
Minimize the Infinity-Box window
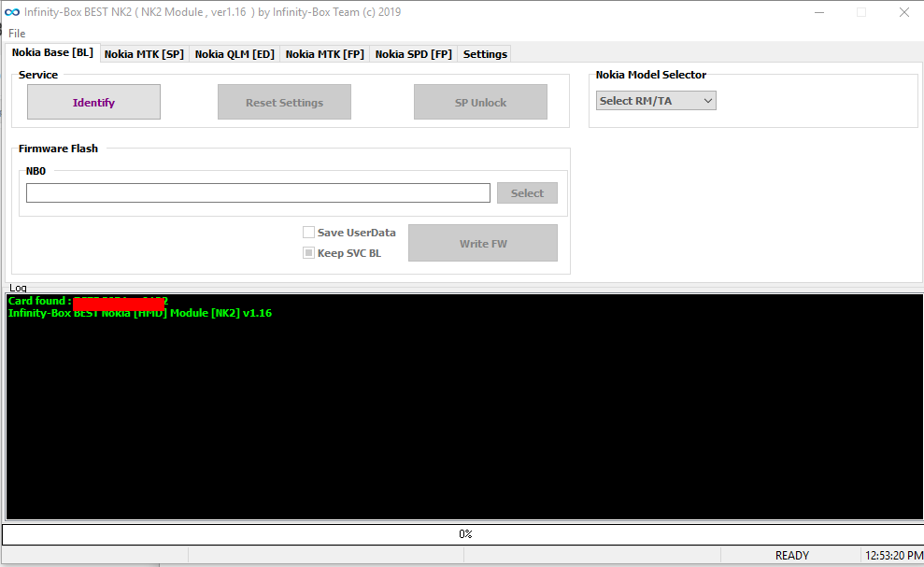coord(819,12)
